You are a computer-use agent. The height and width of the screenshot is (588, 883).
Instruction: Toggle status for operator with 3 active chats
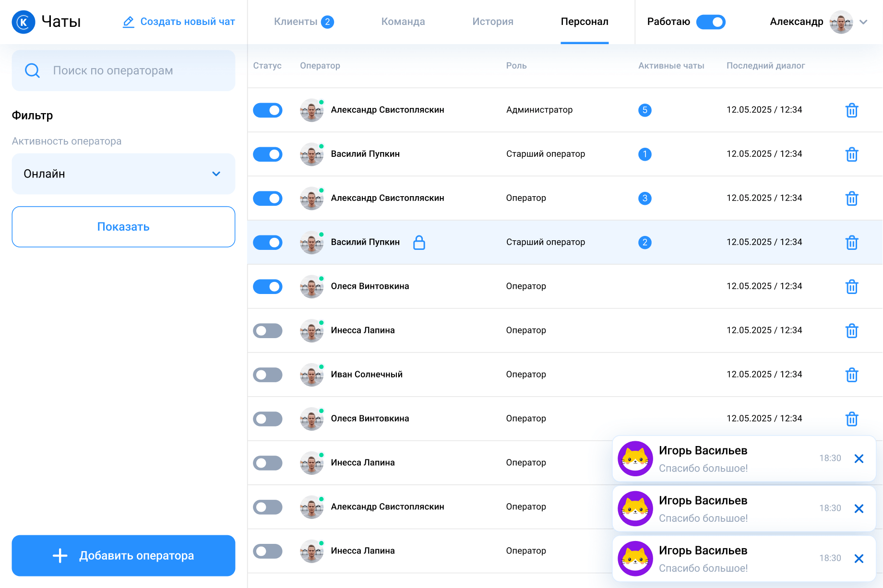(268, 199)
